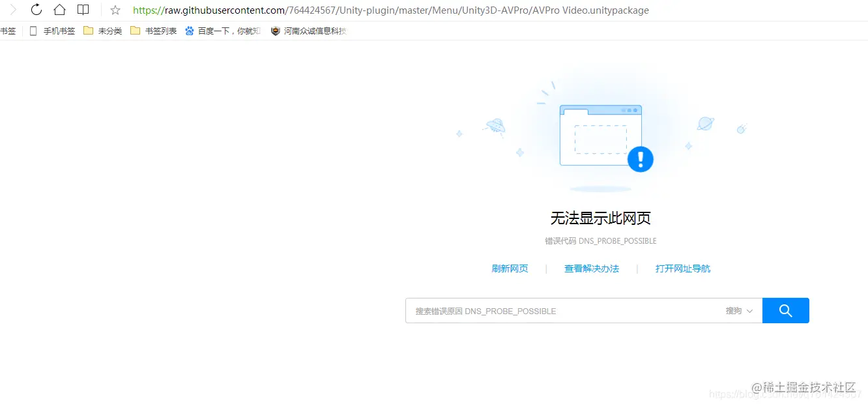Click the yellow folder icon for 未分类

click(x=89, y=30)
